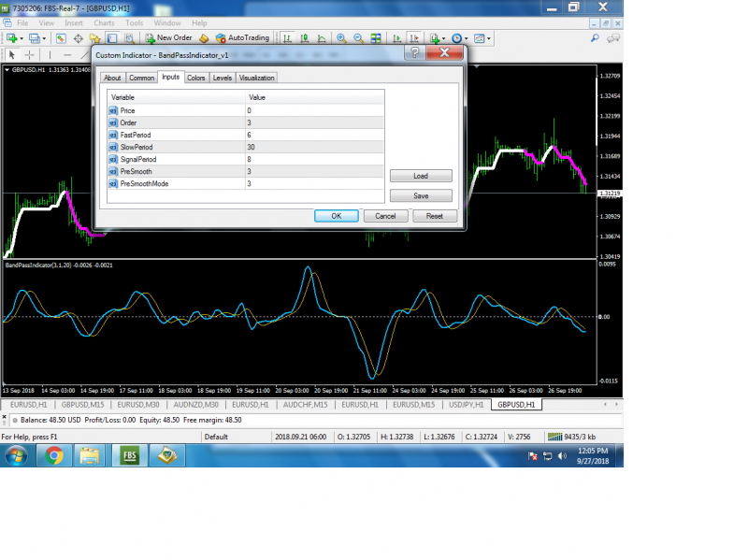Viewport: 748px width, 560px height.
Task: Click the zoom out magnifier icon
Action: pyautogui.click(x=358, y=38)
